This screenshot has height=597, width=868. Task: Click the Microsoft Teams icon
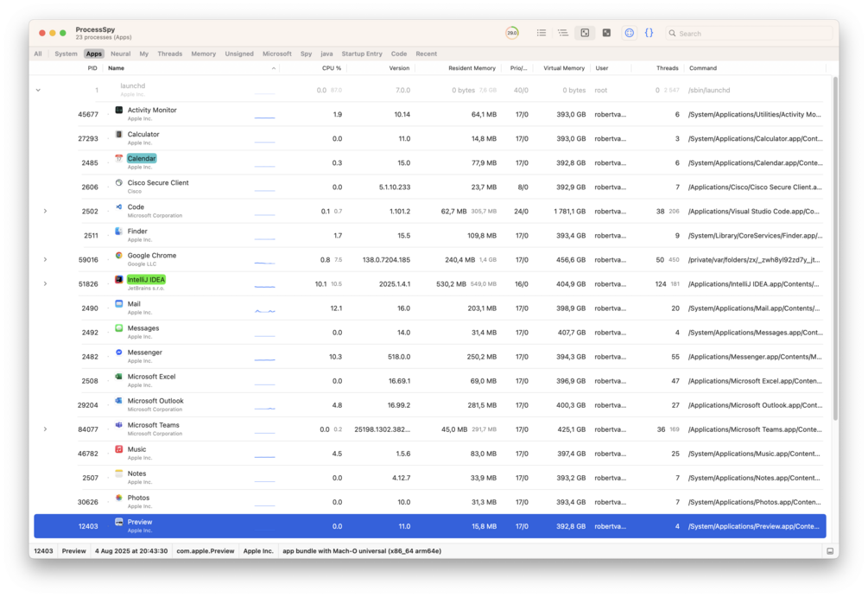pos(118,425)
